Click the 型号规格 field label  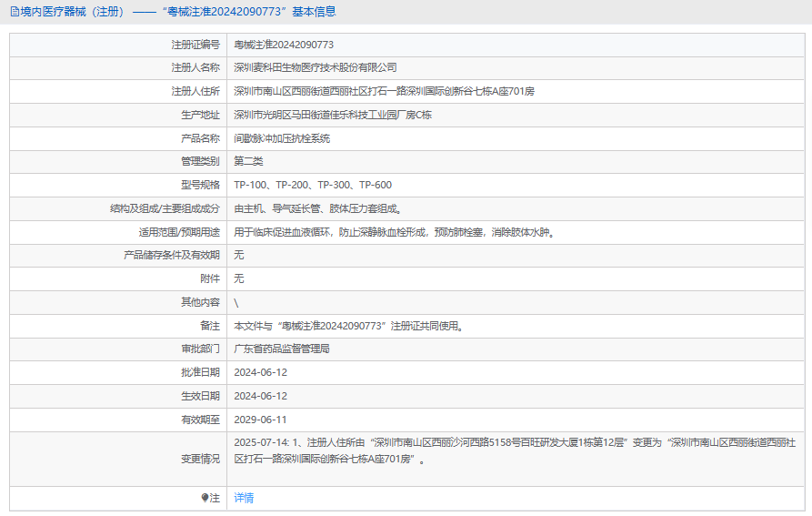200,185
